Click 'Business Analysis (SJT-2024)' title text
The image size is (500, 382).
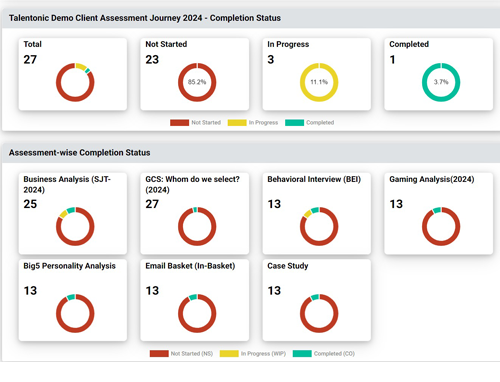[x=67, y=184]
